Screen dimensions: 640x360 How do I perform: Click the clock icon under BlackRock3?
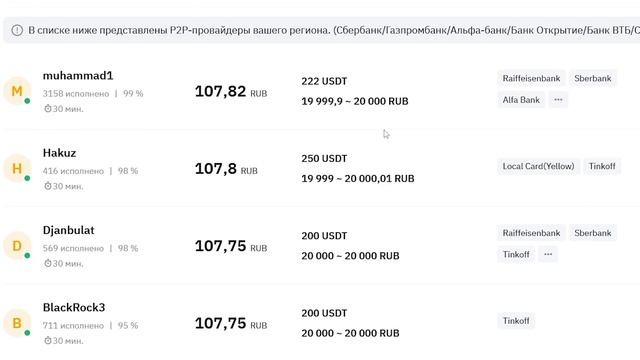pos(48,340)
